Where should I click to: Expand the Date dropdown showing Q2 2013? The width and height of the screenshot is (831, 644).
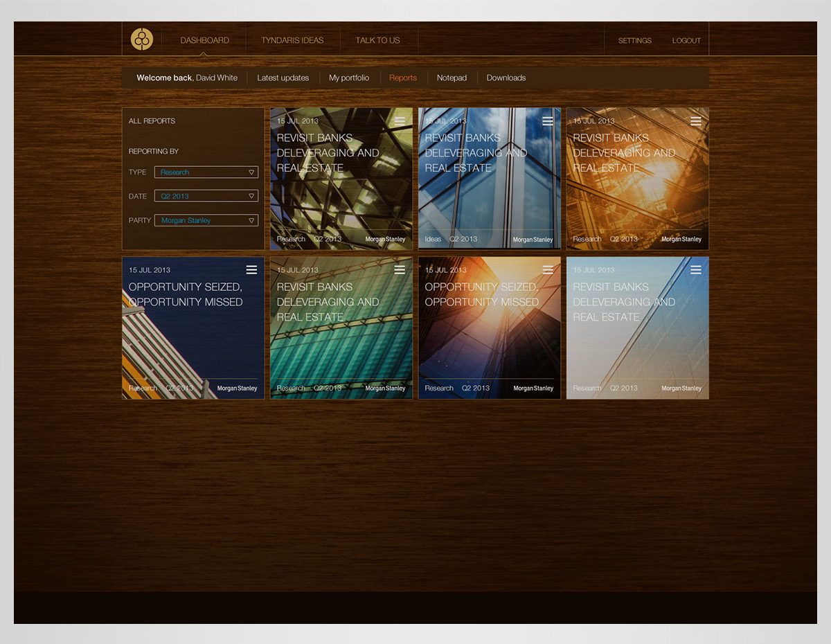(206, 196)
